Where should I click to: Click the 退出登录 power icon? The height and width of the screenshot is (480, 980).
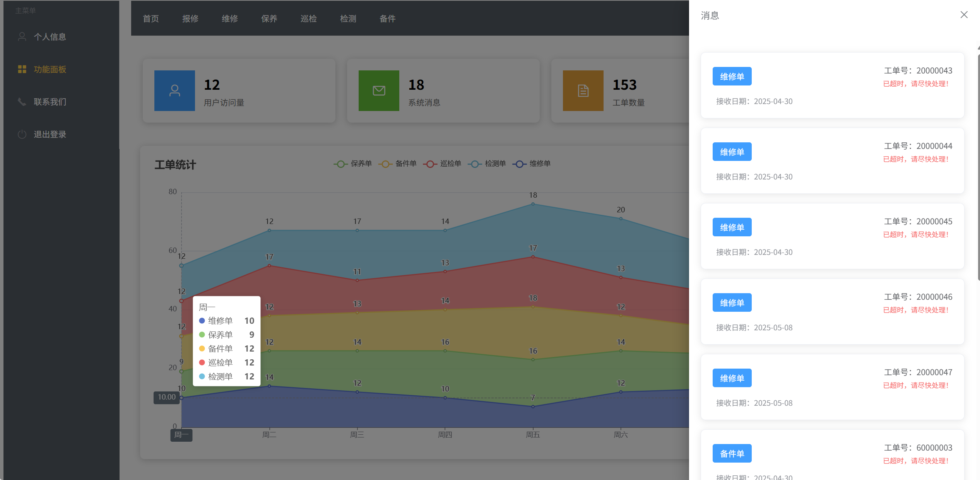[x=22, y=134]
